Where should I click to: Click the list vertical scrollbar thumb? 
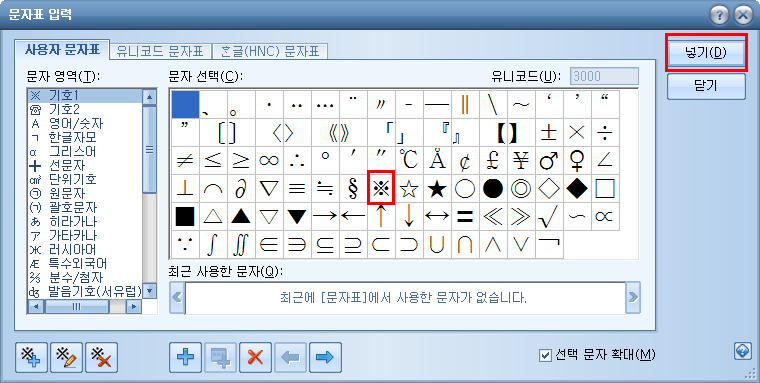tap(150, 149)
